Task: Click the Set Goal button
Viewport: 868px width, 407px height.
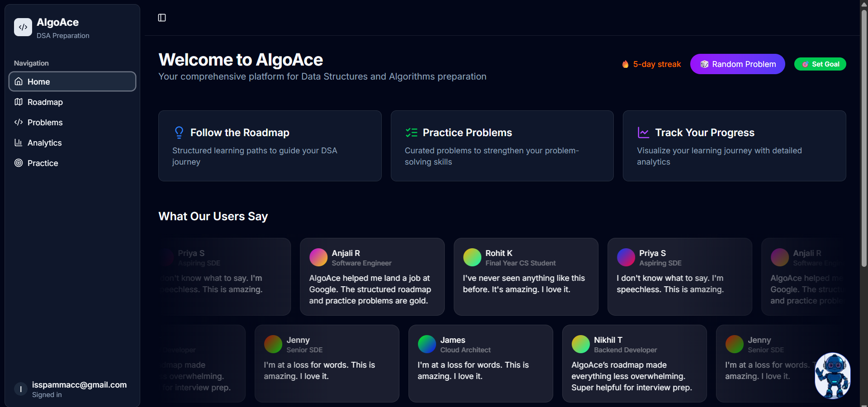Action: click(x=820, y=64)
